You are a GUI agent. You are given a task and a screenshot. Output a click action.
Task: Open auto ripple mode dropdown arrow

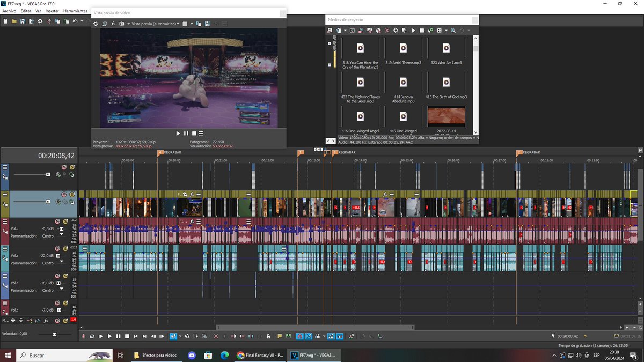324,336
